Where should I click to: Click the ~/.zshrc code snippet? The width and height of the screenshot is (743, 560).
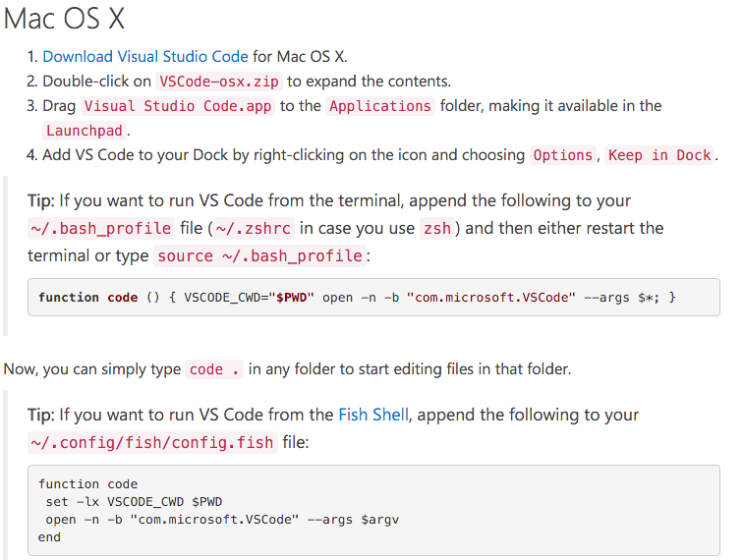254,228
